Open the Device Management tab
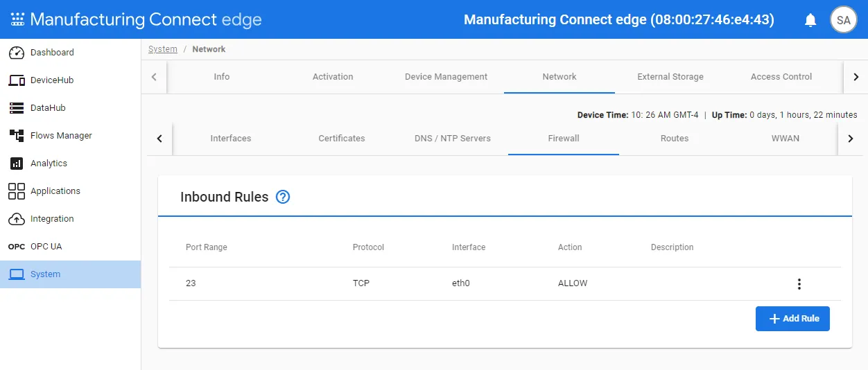The image size is (868, 370). (446, 77)
